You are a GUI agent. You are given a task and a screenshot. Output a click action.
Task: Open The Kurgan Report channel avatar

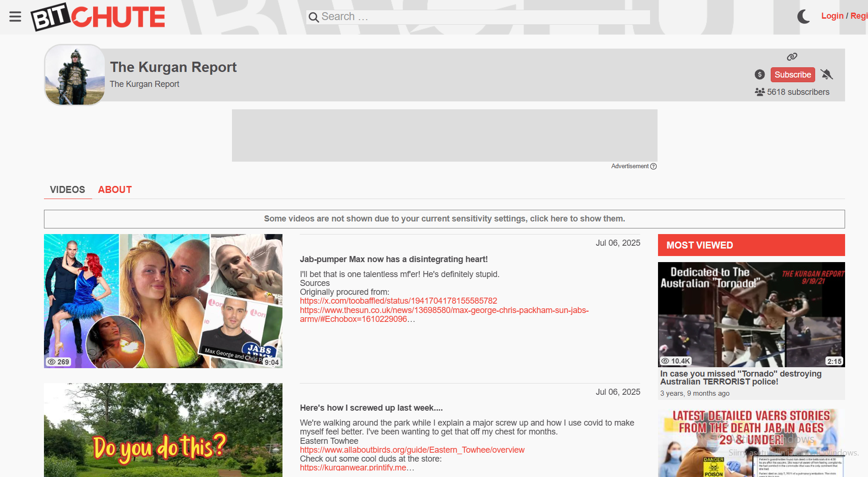coord(75,75)
